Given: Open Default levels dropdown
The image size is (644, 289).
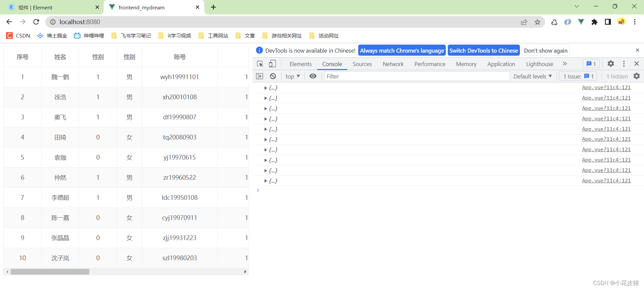Looking at the screenshot, I should point(533,76).
